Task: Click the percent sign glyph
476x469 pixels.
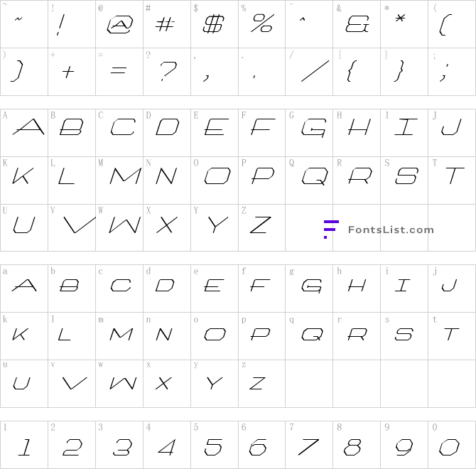Action: pos(263,23)
